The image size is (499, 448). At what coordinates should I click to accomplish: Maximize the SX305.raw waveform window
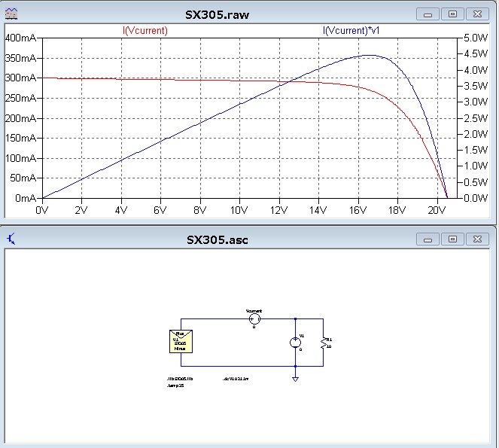[x=452, y=14]
